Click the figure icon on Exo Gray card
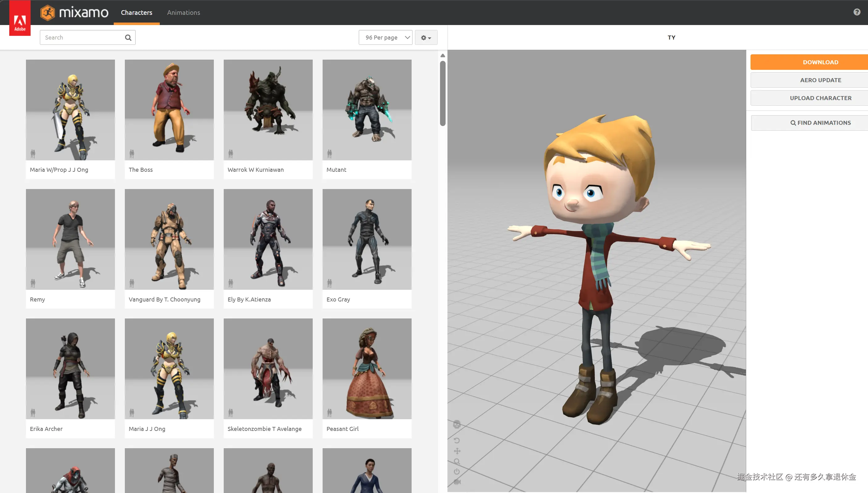Image resolution: width=868 pixels, height=493 pixels. pyautogui.click(x=329, y=283)
